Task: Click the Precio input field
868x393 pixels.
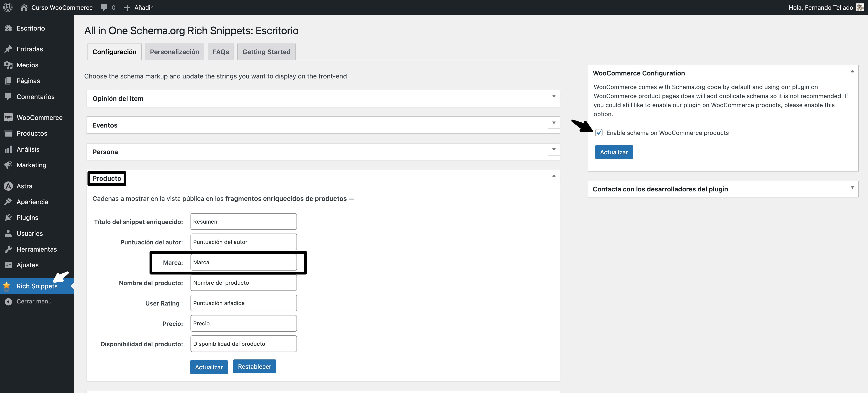Action: [x=244, y=324]
